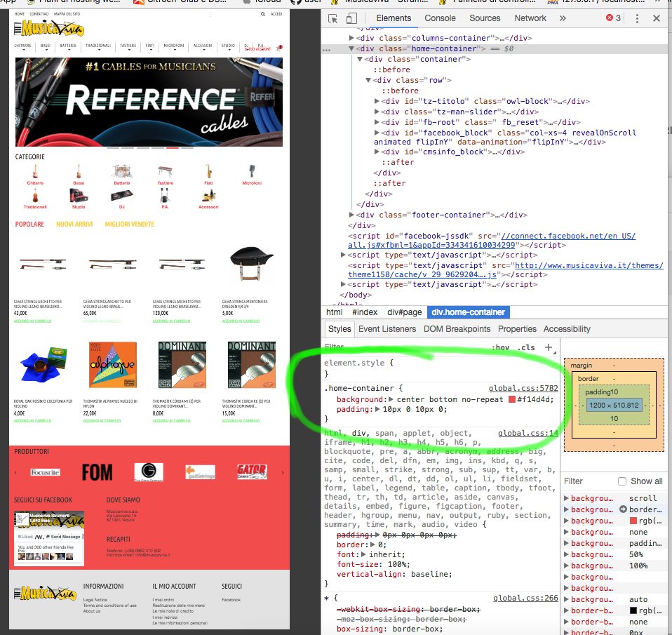Expand the fb-root div node
Viewport: 672px width, 635px height.
(x=377, y=122)
